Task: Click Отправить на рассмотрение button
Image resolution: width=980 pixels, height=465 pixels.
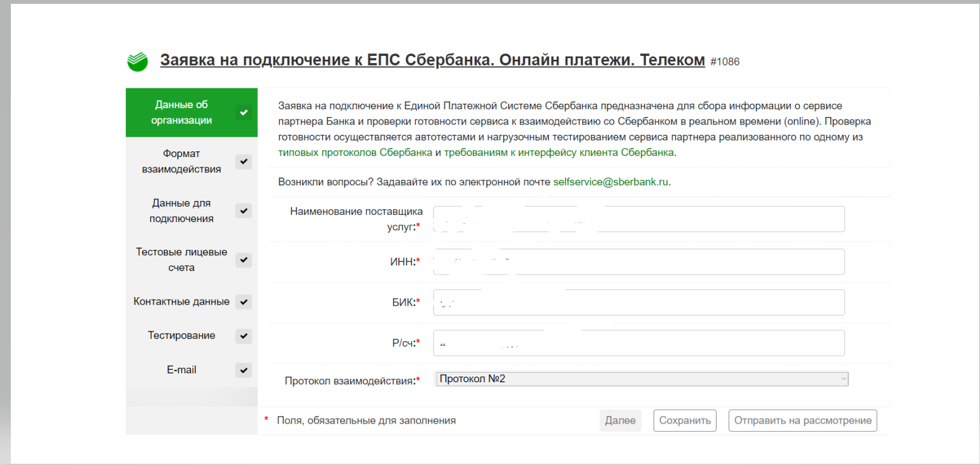Action: 802,420
